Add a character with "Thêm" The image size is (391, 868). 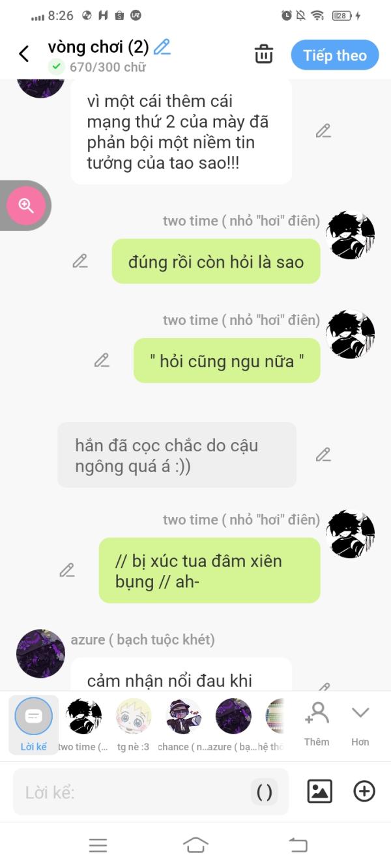(x=317, y=723)
